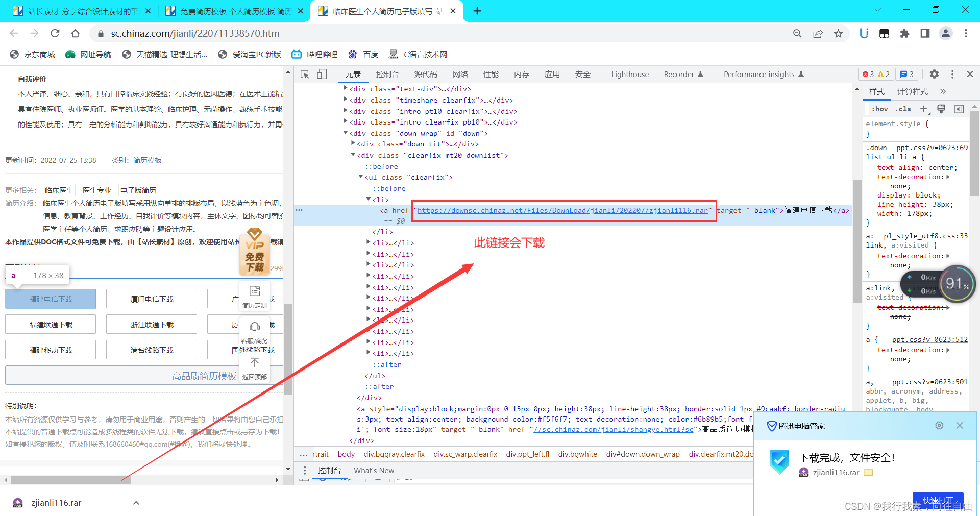The width and height of the screenshot is (980, 516).
Task: Close the Tencent PC Manager popup
Action: click(960, 425)
